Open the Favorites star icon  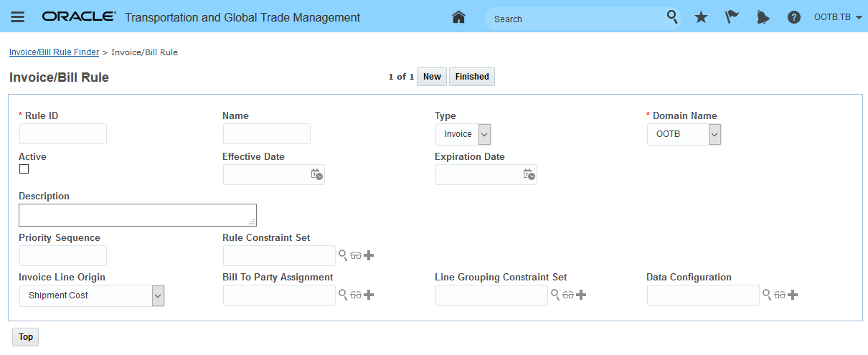point(701,17)
